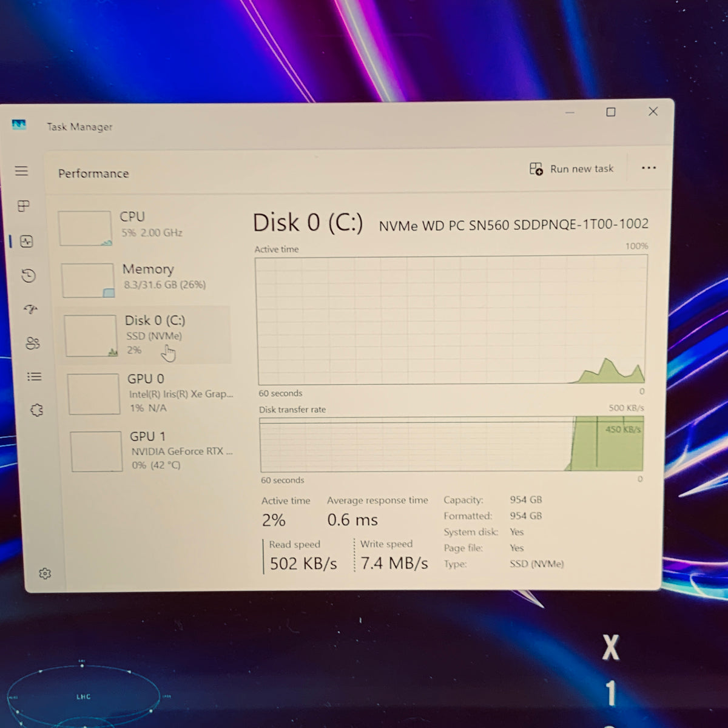Image resolution: width=728 pixels, height=728 pixels.
Task: Click Run new task button
Action: tap(571, 169)
